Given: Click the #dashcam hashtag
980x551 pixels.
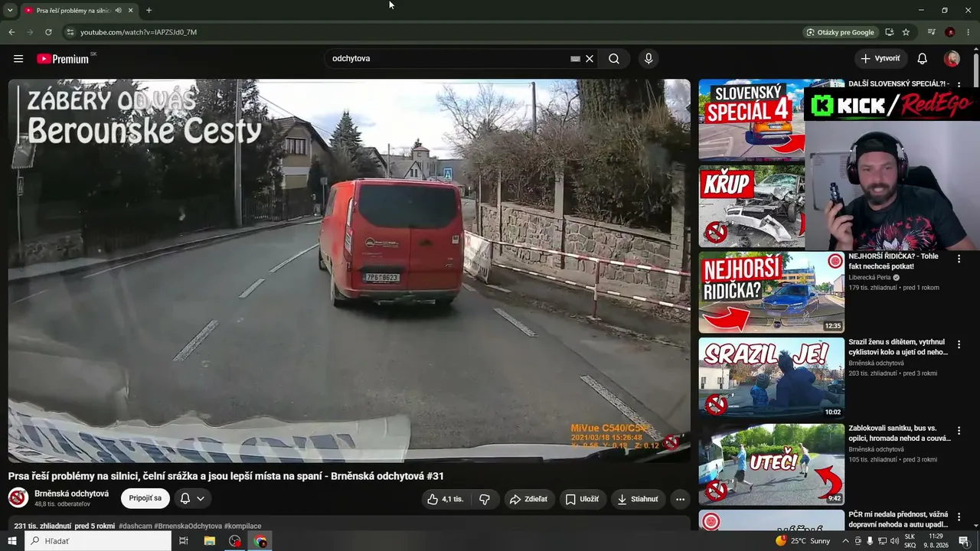Looking at the screenshot, I should pyautogui.click(x=136, y=527).
